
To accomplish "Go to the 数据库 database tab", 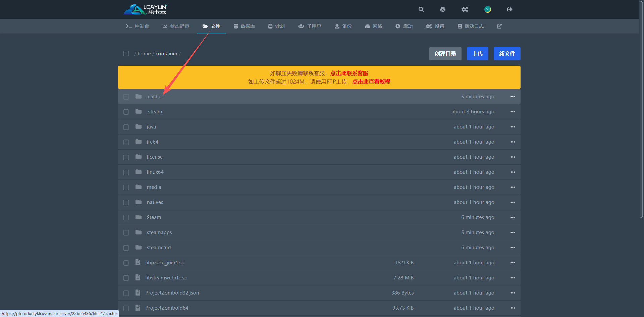I will (x=244, y=26).
